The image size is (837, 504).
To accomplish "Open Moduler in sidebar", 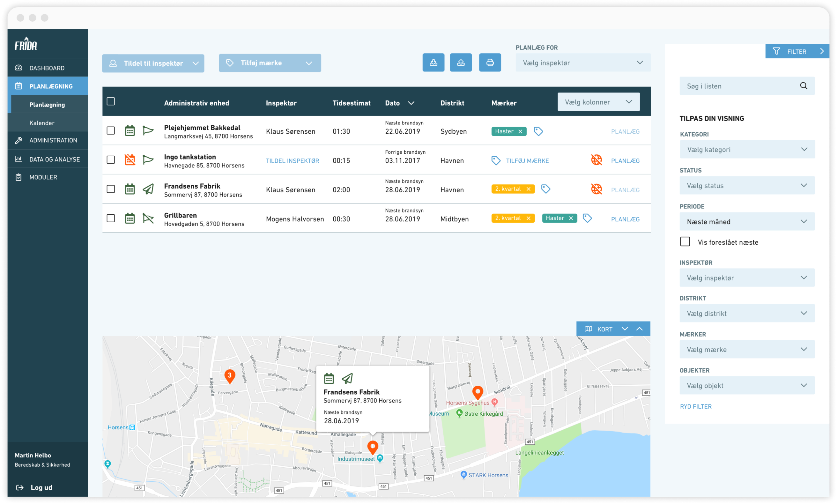I will 48,177.
